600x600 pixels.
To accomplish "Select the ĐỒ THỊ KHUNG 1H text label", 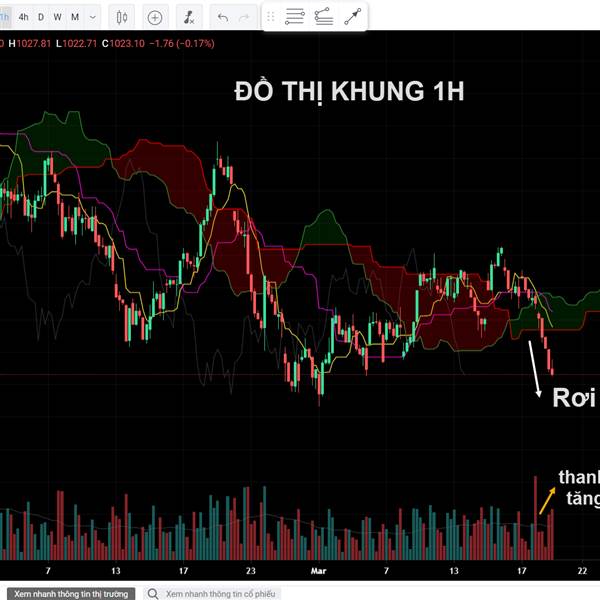I will pos(349,92).
